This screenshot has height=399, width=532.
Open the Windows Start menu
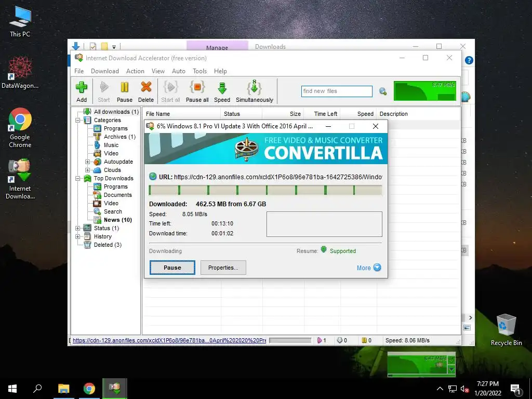[12, 389]
